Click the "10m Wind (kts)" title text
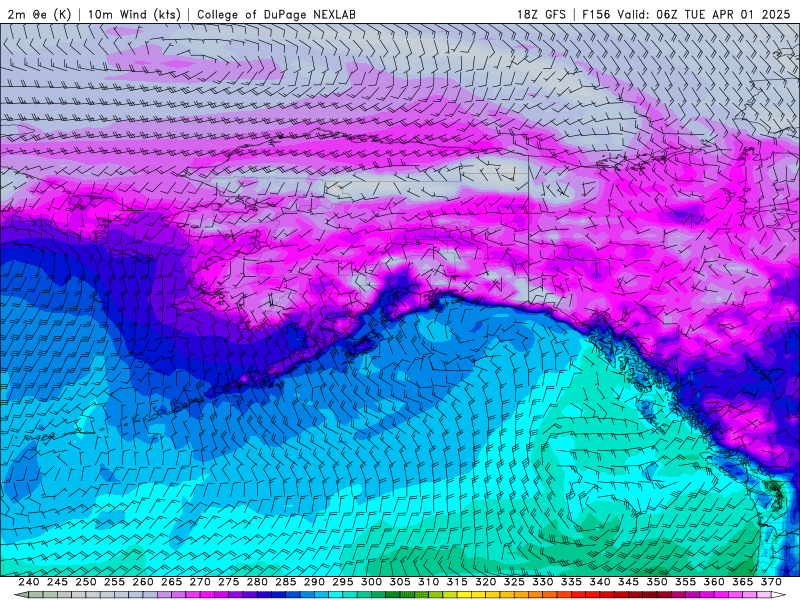The width and height of the screenshot is (800, 600). tap(134, 14)
